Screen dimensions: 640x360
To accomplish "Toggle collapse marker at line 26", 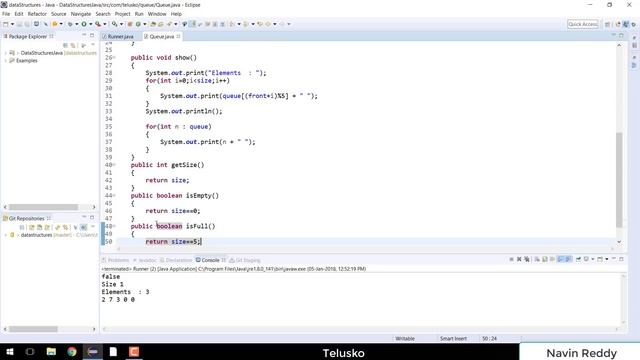I will coord(114,58).
